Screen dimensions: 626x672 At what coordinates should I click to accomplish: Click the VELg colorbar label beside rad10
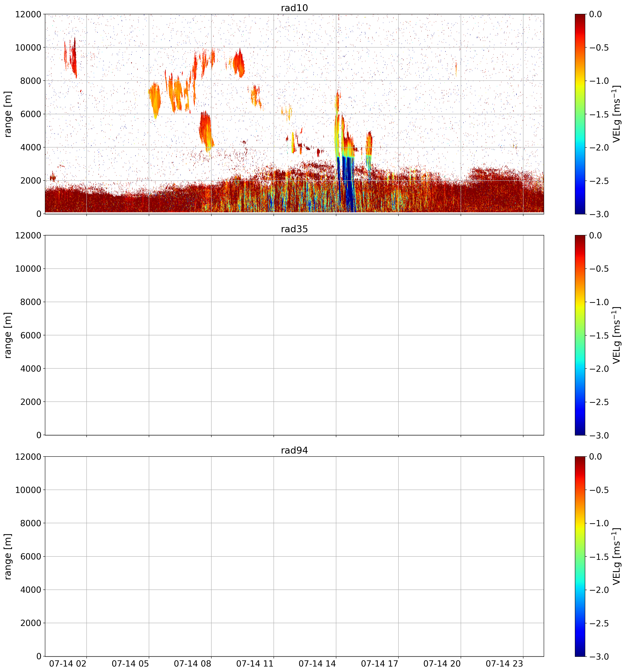coord(617,114)
